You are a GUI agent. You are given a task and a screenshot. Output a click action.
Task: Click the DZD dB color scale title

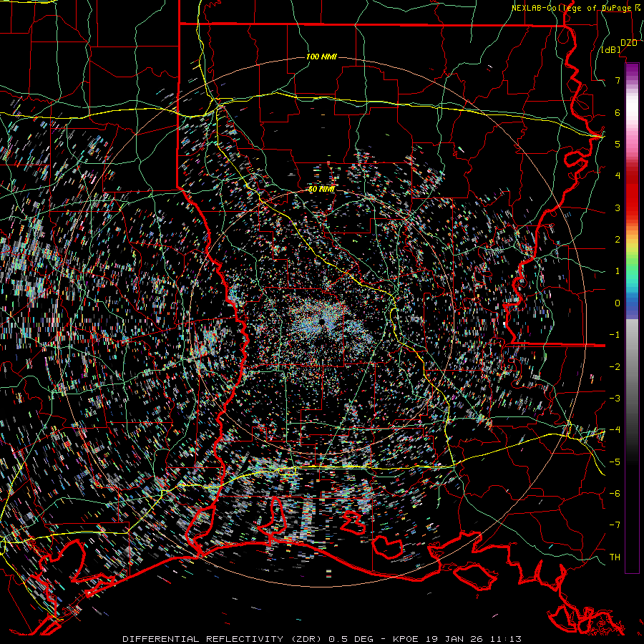click(x=620, y=46)
